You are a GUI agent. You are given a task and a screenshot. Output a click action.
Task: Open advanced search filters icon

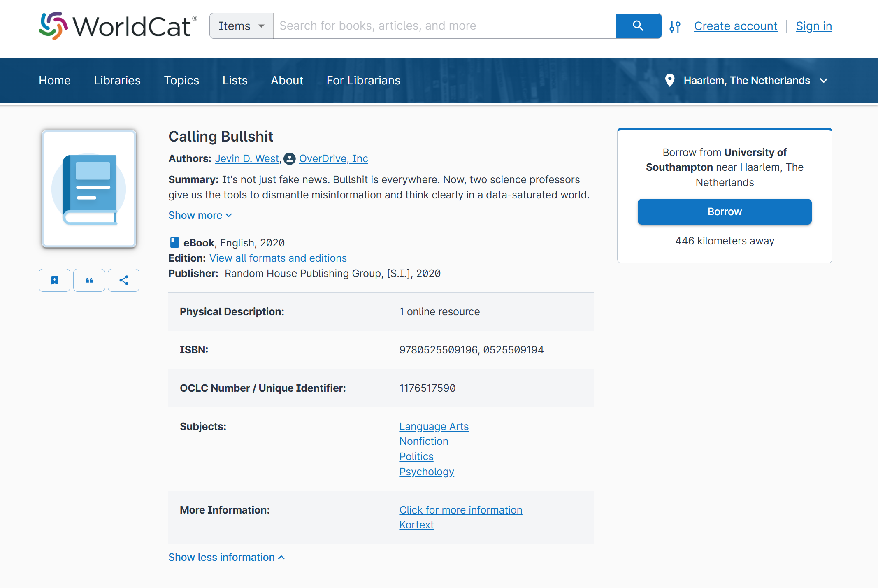[675, 26]
